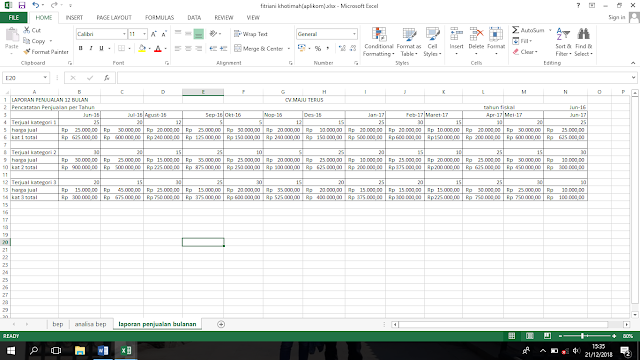Click AutoSum sigma button
The height and width of the screenshot is (360, 640).
528,30
